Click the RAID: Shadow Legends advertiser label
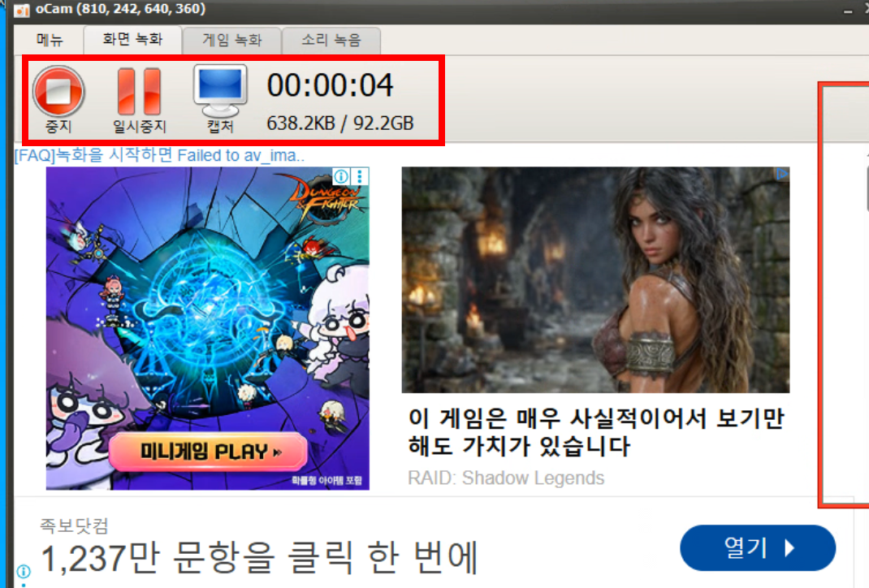This screenshot has height=588, width=869. tap(506, 478)
